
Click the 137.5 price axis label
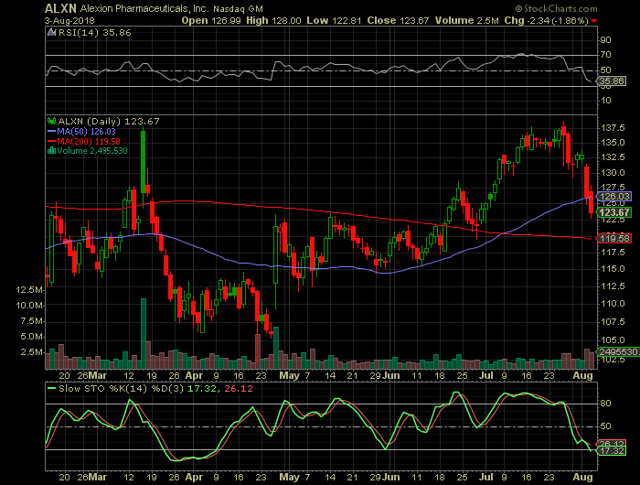(613, 128)
